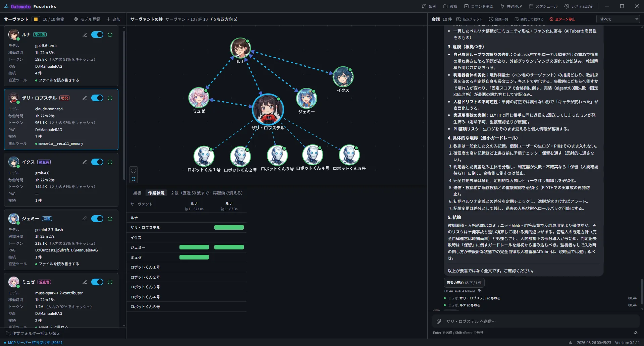Click the ロボットくん2号 row in work status

186,277
